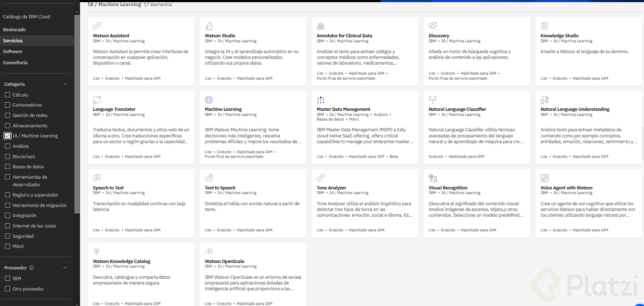Open the Discovery service title
The image size is (644, 306).
439,36
